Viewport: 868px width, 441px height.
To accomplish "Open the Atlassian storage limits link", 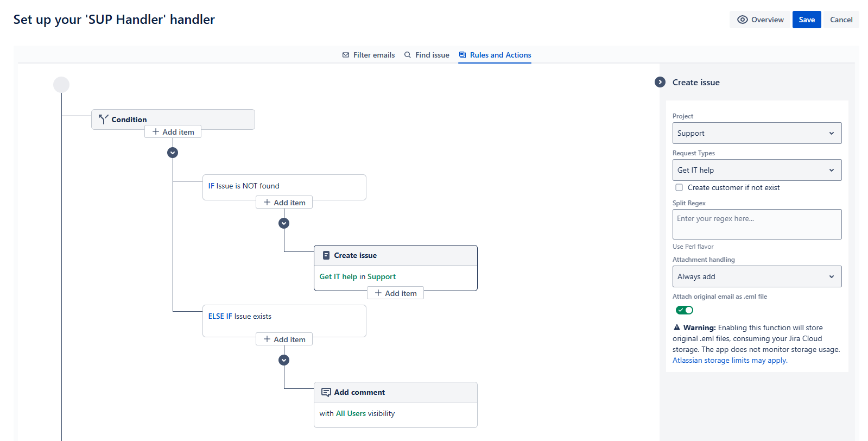I will point(730,360).
